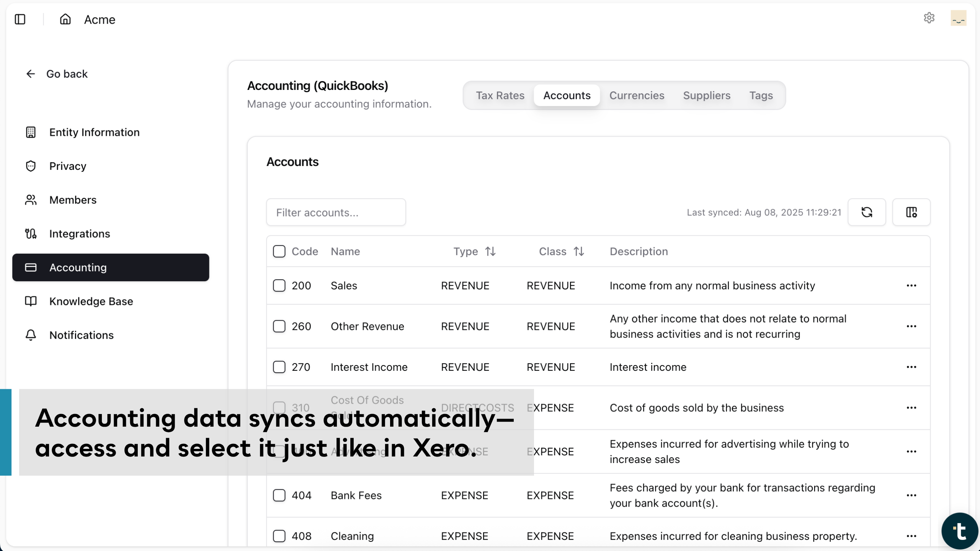Open the Members settings page
This screenshot has width=980, height=551.
111,200
